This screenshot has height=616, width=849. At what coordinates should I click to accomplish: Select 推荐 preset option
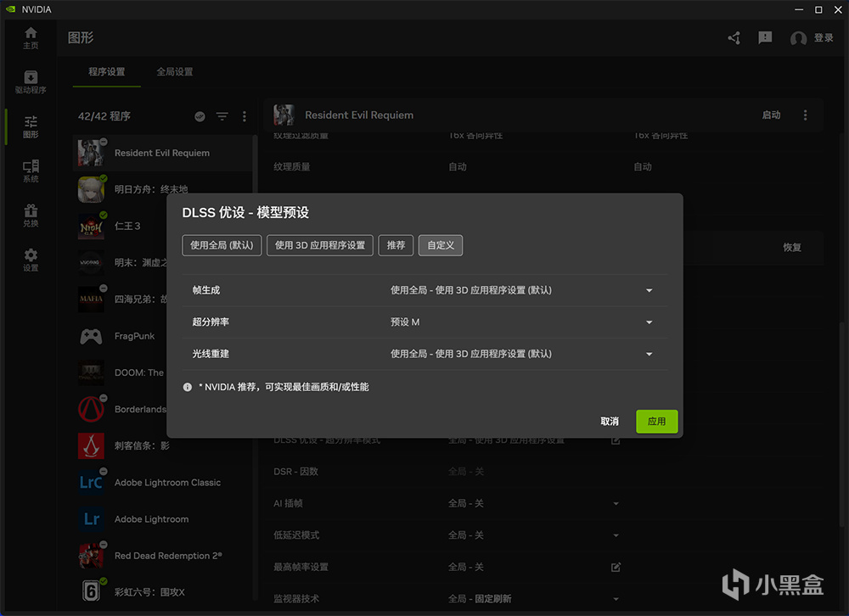(396, 245)
